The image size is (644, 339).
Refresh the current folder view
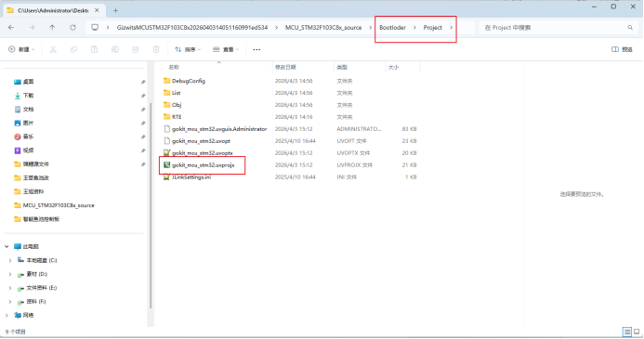72,28
